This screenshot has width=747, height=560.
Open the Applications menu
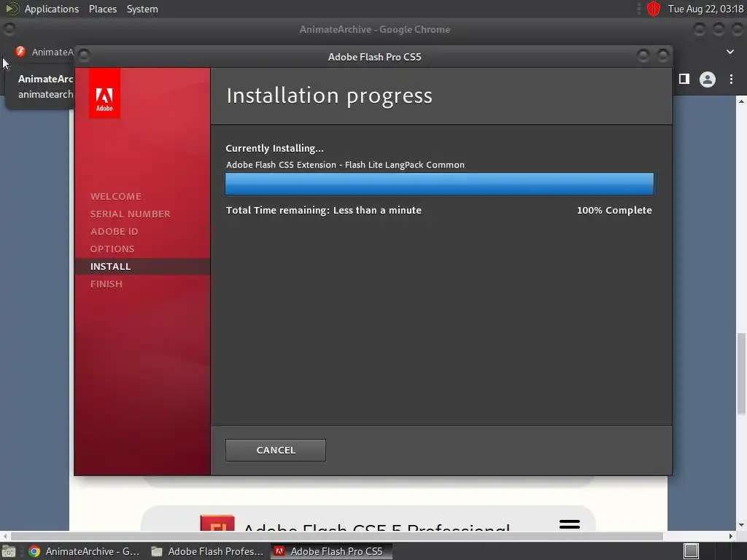click(52, 9)
